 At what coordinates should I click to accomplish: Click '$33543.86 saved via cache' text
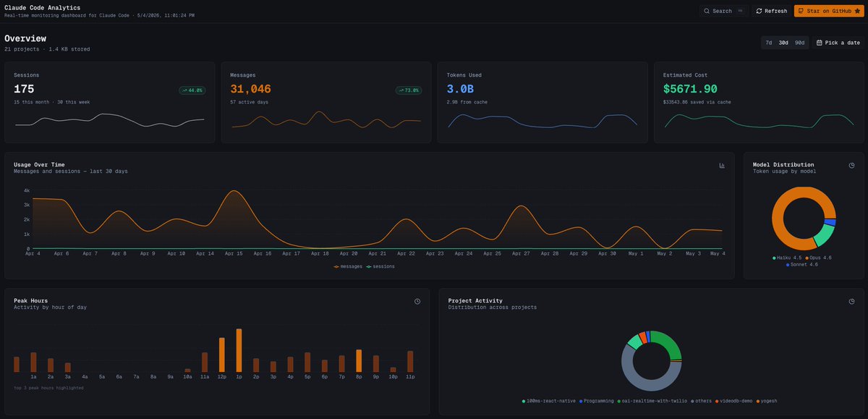(697, 102)
